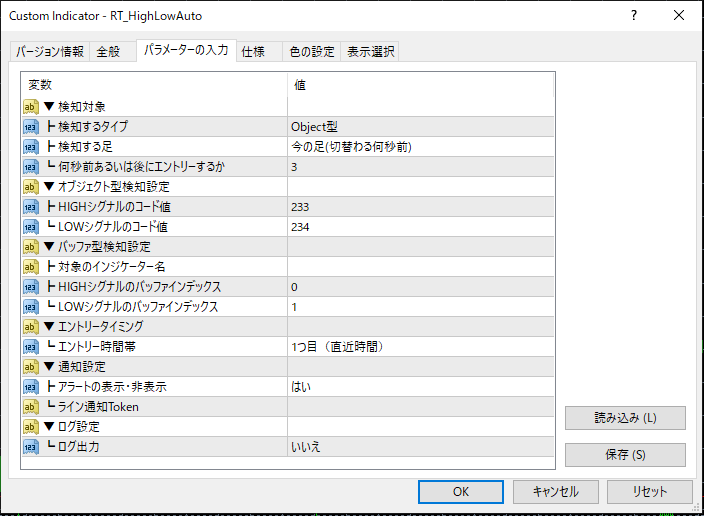Open the 検知する足 value dropdown

point(420,146)
